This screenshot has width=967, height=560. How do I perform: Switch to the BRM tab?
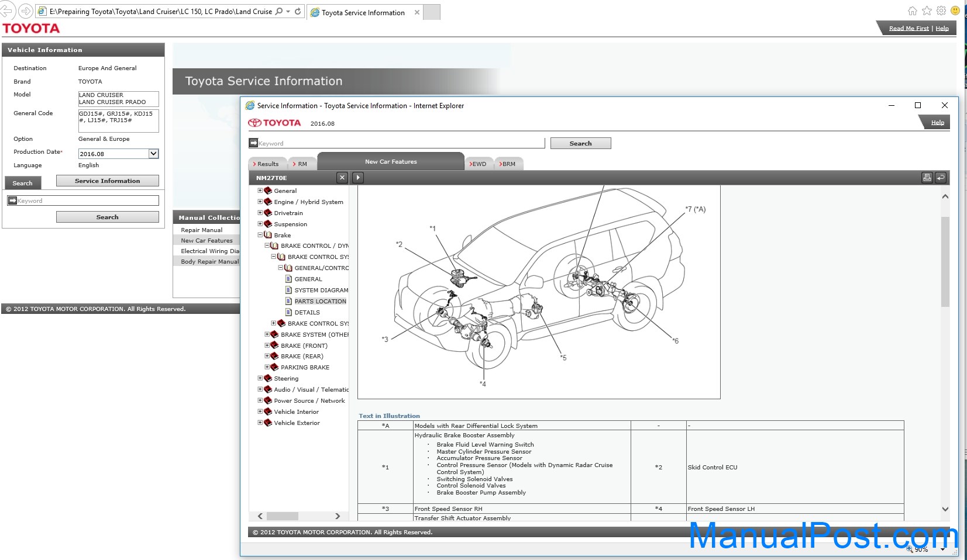coord(508,164)
